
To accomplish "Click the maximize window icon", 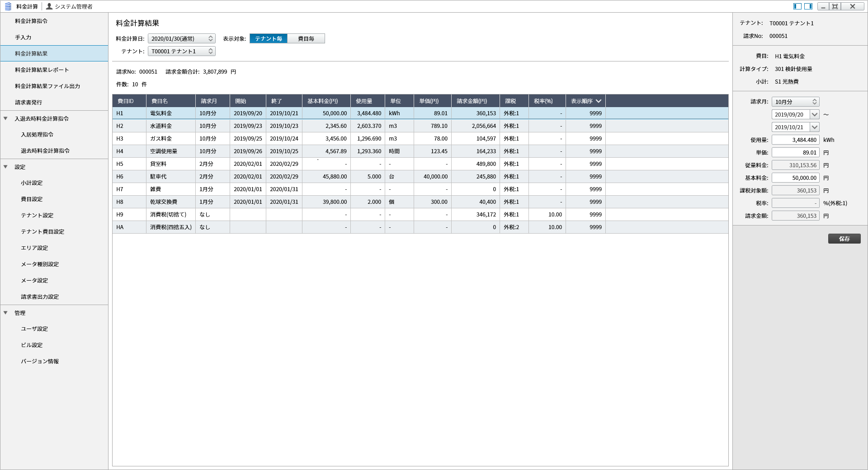I will tap(835, 6).
